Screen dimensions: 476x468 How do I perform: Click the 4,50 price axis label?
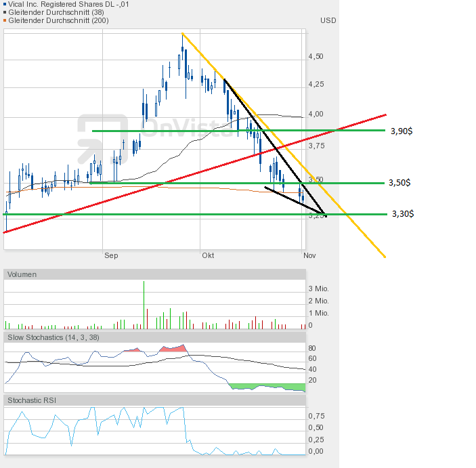(x=316, y=56)
